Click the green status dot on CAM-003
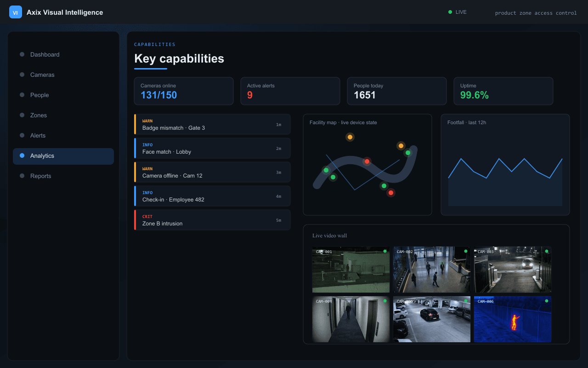 [547, 251]
